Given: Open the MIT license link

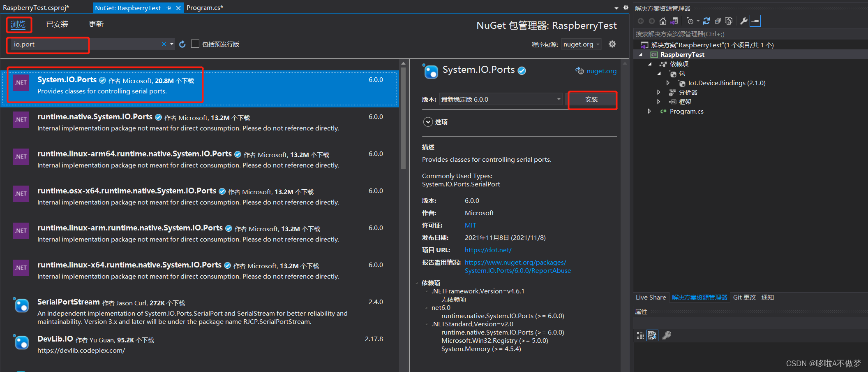Looking at the screenshot, I should click(x=470, y=226).
